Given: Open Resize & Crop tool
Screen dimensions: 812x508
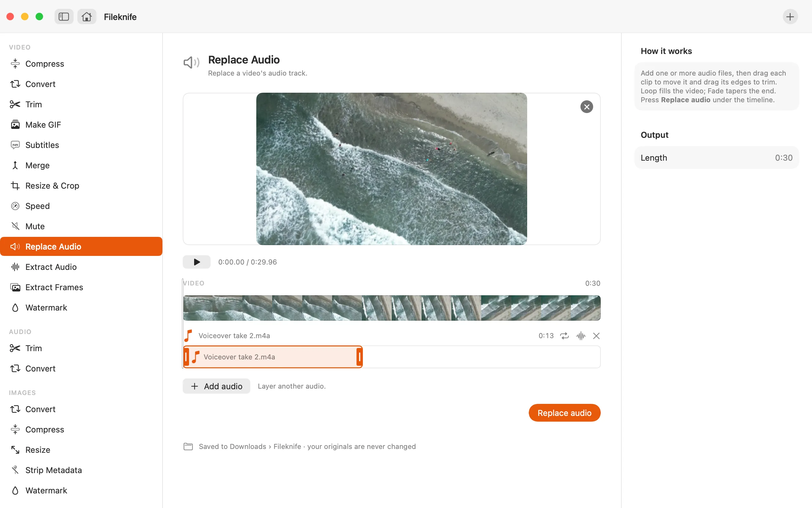Looking at the screenshot, I should (81, 185).
